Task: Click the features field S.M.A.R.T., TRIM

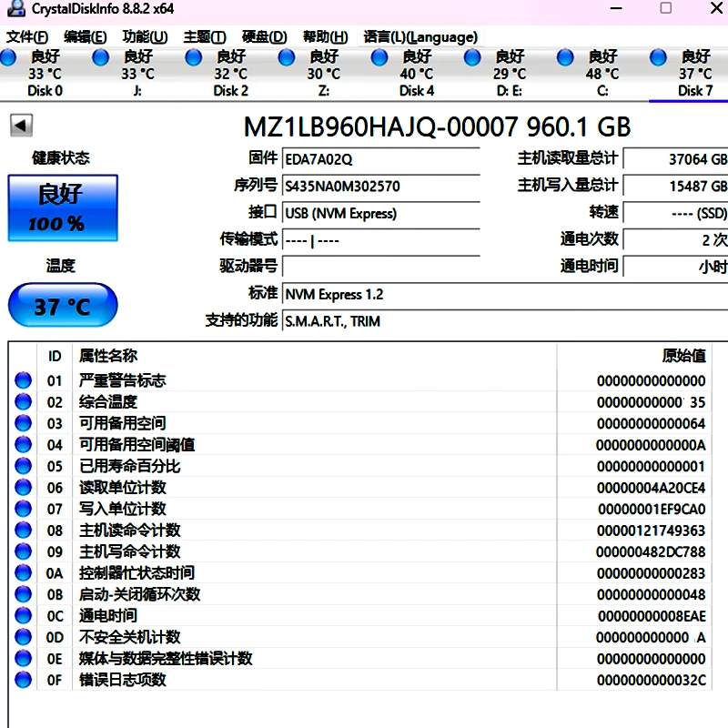Action: click(505, 321)
